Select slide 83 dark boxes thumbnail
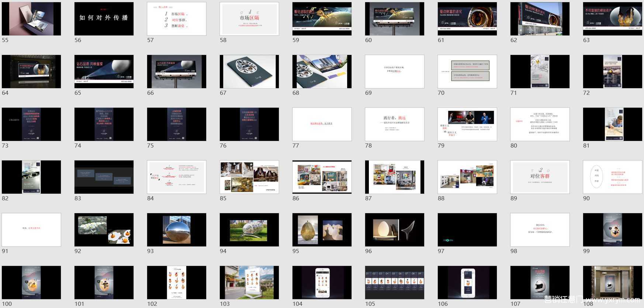This screenshot has height=308, width=644. [104, 177]
